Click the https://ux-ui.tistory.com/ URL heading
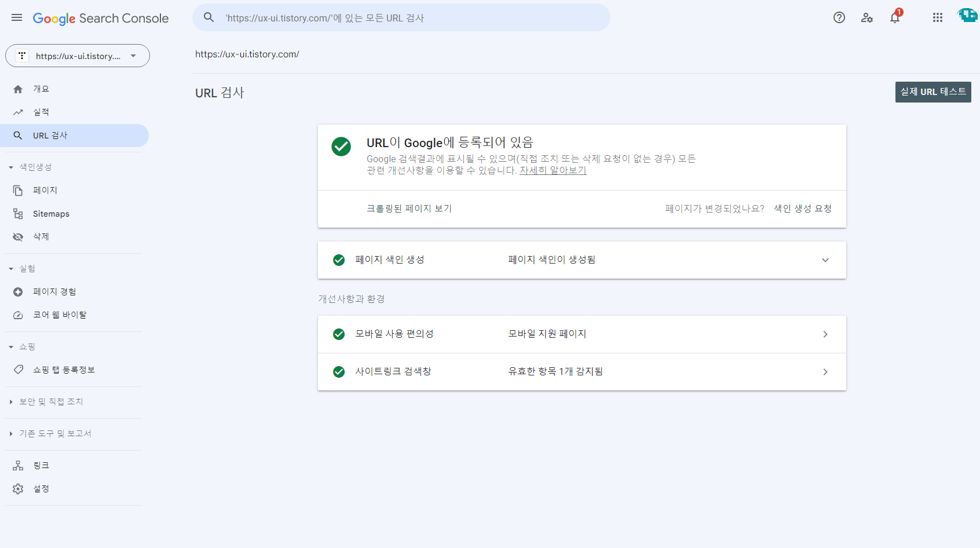980x548 pixels. point(247,54)
